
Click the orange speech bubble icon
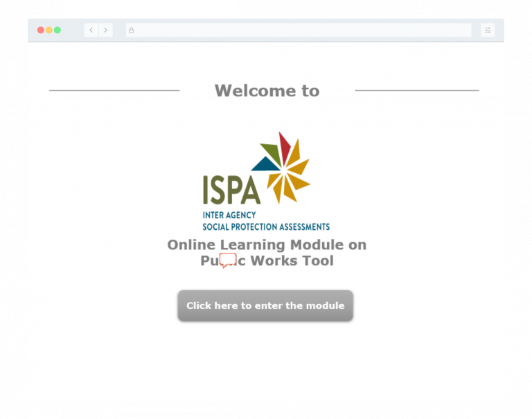[228, 260]
